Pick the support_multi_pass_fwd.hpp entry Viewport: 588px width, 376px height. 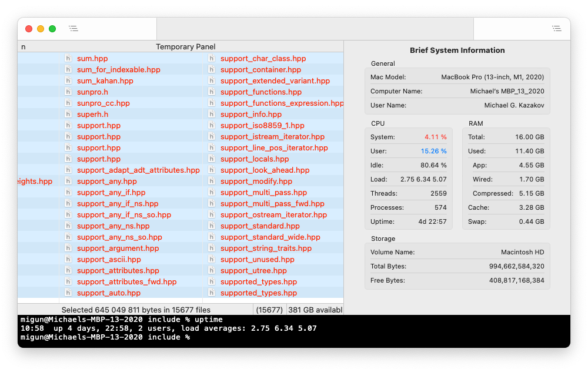(x=272, y=204)
